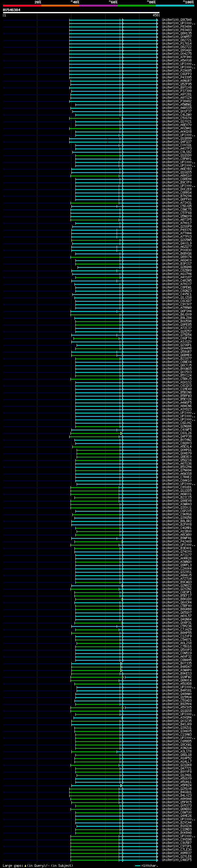Click hit label UniRef100_Q4FP38
The image size is (197, 868).
point(176,436)
